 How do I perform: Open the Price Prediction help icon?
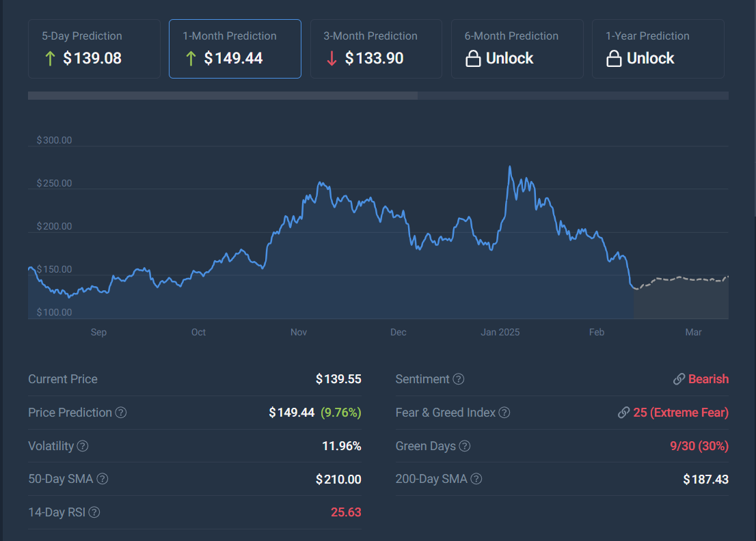pos(121,413)
